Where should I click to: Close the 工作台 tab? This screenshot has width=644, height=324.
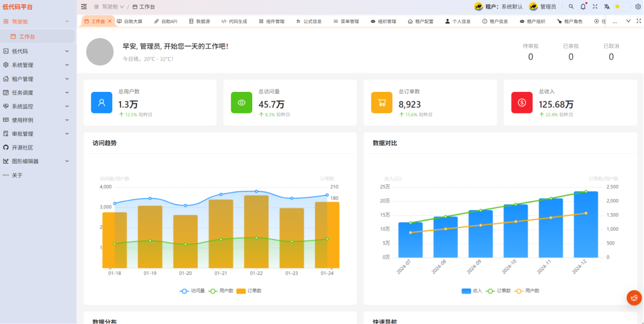click(110, 21)
